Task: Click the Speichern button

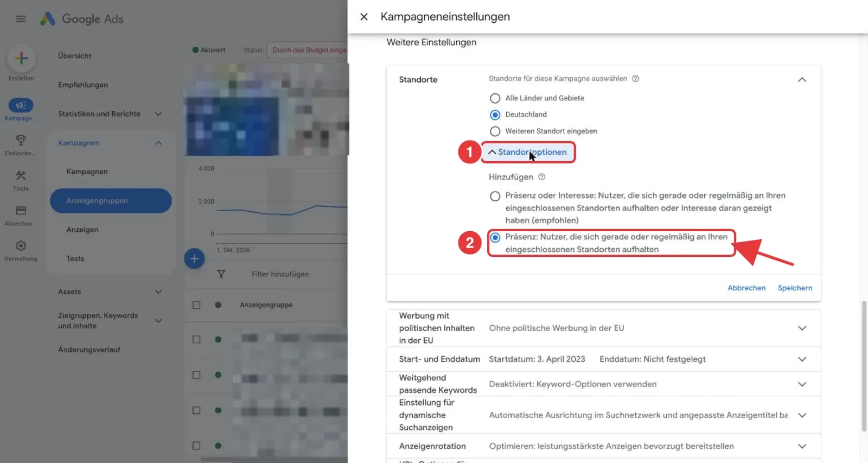Action: click(795, 288)
